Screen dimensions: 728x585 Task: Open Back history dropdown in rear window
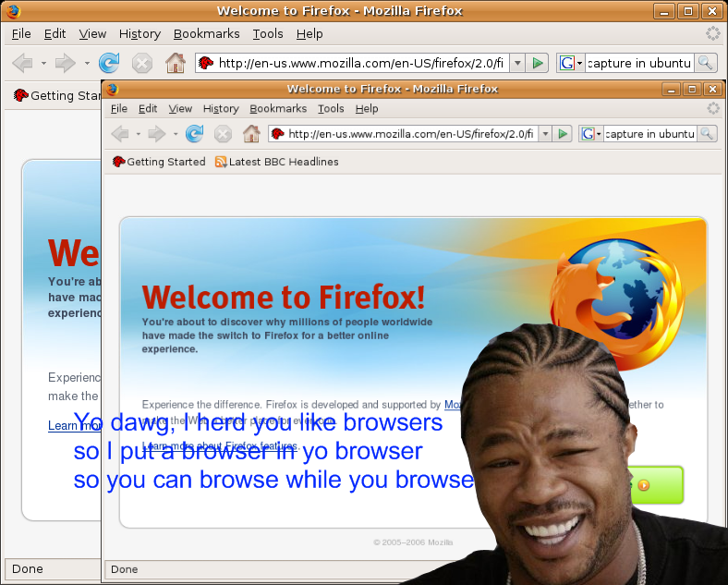(43, 63)
